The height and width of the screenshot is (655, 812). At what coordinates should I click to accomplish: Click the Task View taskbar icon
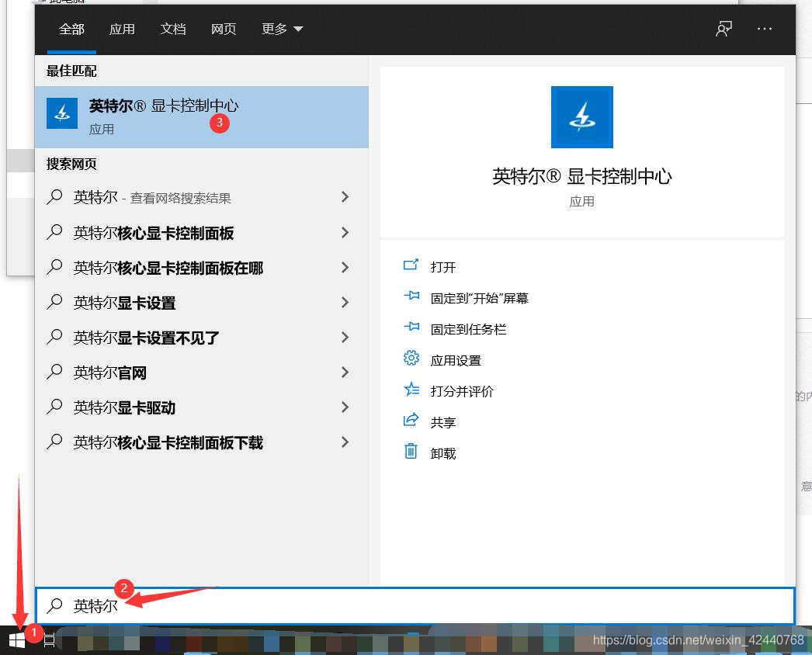[x=49, y=640]
